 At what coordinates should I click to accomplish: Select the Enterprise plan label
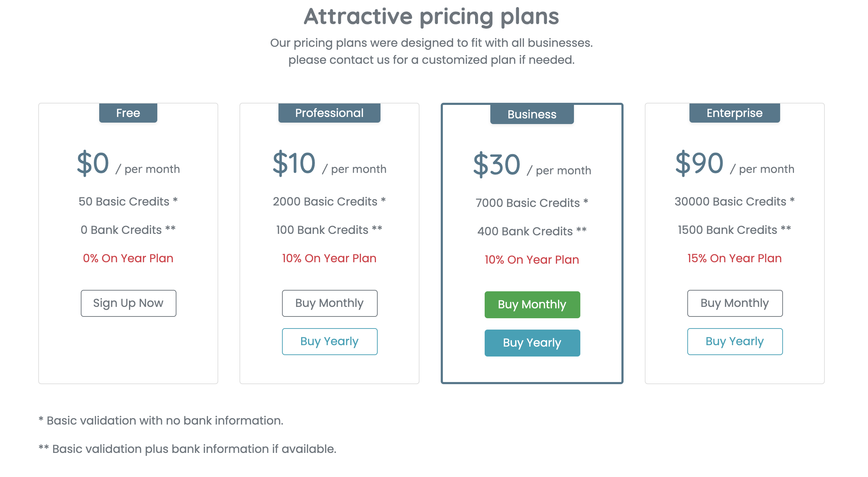(734, 113)
